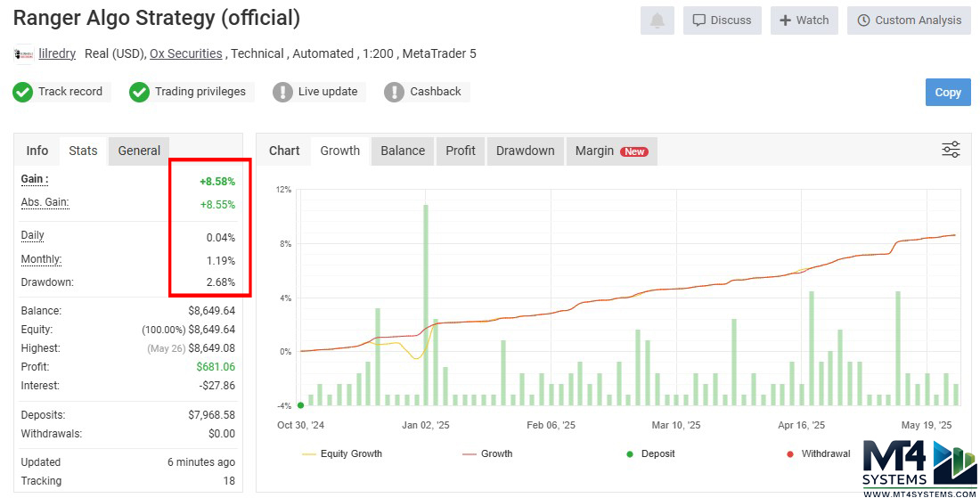Screen dimensions: 980x498
Task: Click the lilredry user avatar
Action: [x=23, y=54]
